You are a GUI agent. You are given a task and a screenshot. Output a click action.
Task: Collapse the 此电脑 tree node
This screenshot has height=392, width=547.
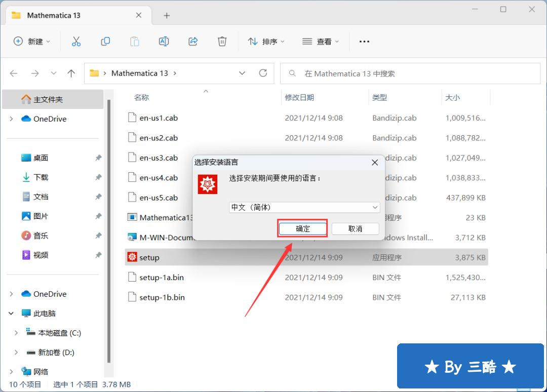[11, 313]
